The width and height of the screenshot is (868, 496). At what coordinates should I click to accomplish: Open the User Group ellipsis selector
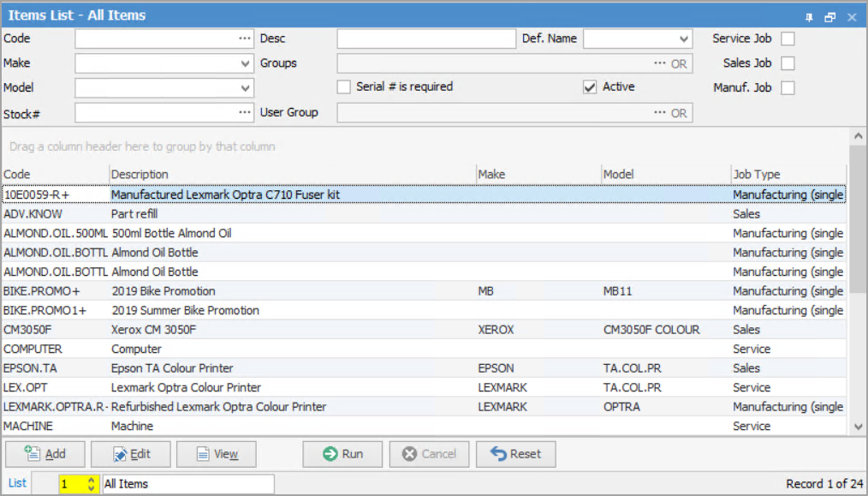pos(659,113)
